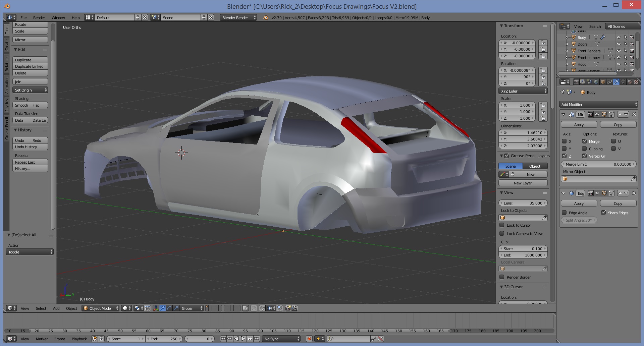Remove the Edge Split modifier

[x=634, y=193]
